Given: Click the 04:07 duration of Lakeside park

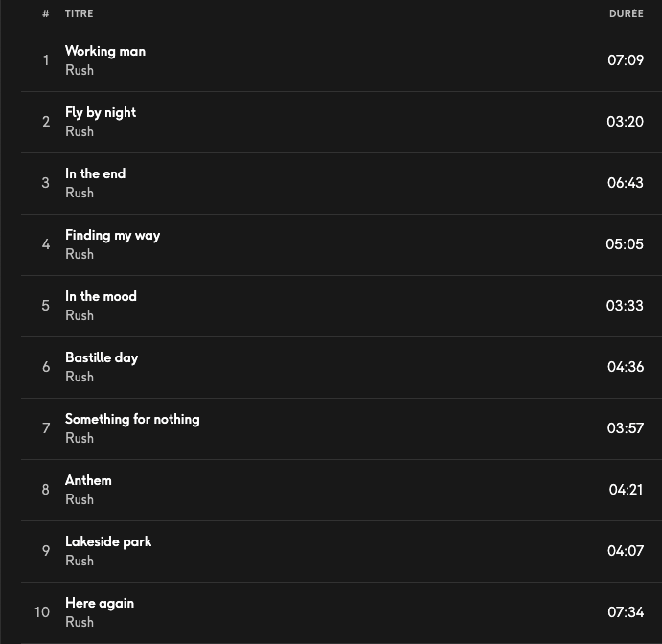Looking at the screenshot, I should [626, 551].
